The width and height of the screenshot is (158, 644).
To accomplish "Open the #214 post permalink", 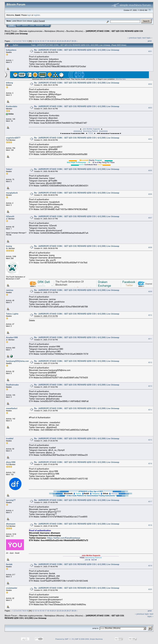I will click(150, 410).
